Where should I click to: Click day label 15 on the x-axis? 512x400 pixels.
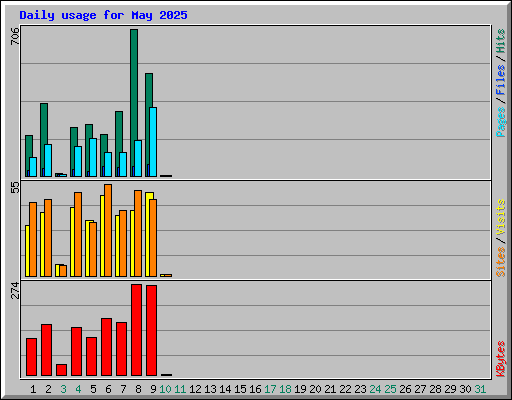tap(240, 389)
